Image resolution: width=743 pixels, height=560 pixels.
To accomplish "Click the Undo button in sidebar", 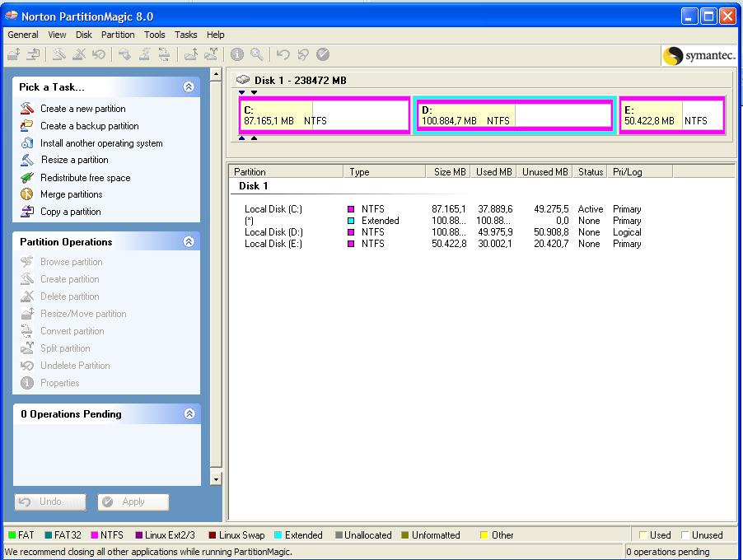I will 50,502.
